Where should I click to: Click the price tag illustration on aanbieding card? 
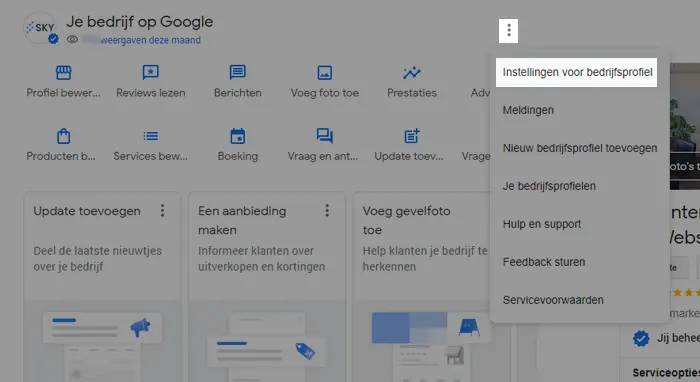click(305, 351)
